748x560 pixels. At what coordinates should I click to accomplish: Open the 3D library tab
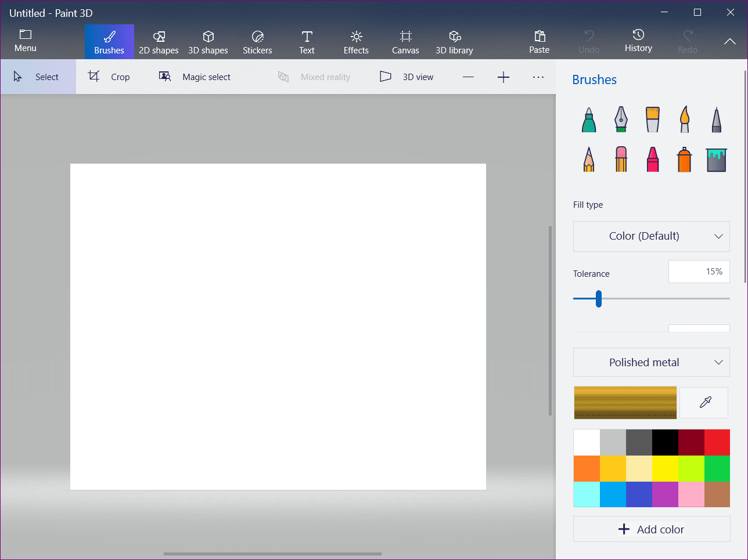(x=454, y=42)
